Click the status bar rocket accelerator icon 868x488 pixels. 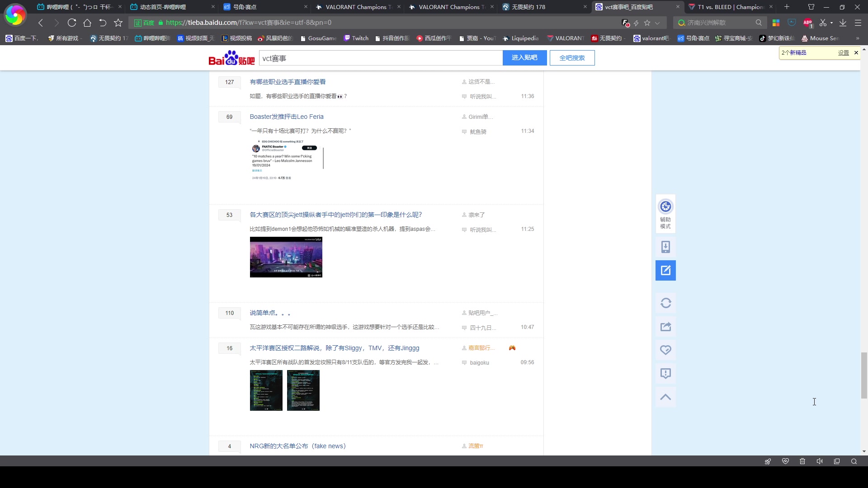coord(768,461)
